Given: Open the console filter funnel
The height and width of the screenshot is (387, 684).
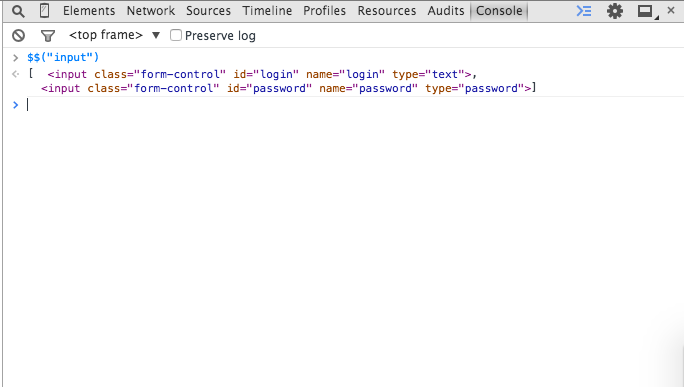Looking at the screenshot, I should pyautogui.click(x=48, y=36).
